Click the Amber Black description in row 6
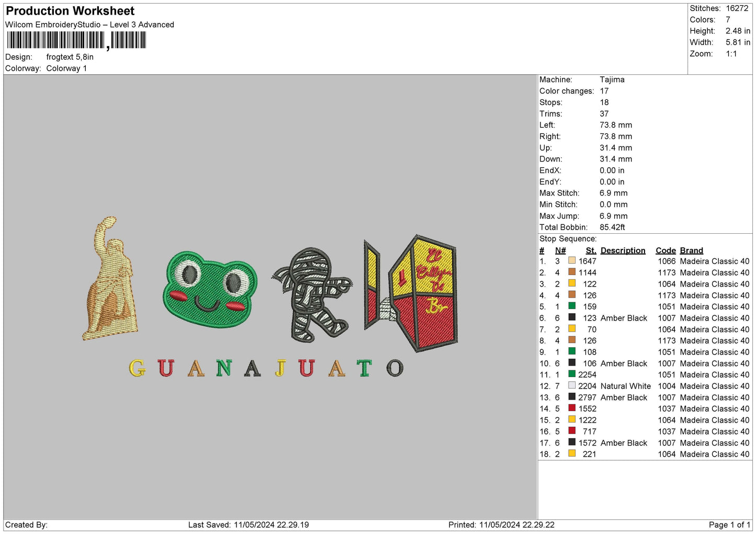Viewport: 756px width, 534px height. 624,318
